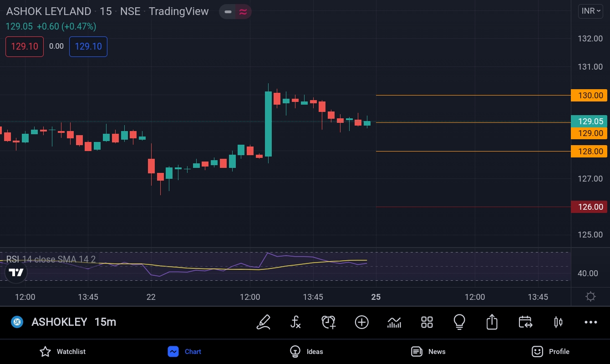
Task: Expand the INR currency dropdown
Action: click(x=590, y=11)
